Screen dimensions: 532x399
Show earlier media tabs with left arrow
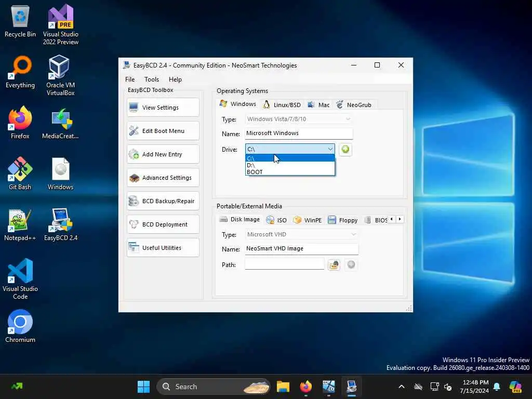[392, 219]
